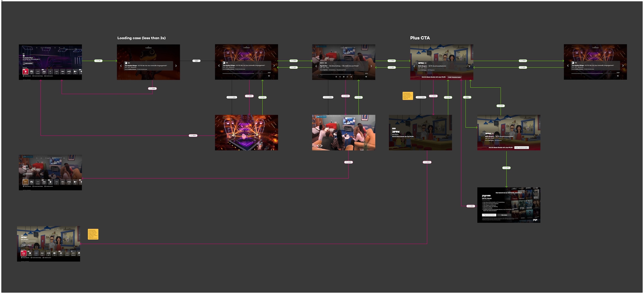Click progress bar in first Masked Singer player
The image size is (644, 294).
click(246, 73)
